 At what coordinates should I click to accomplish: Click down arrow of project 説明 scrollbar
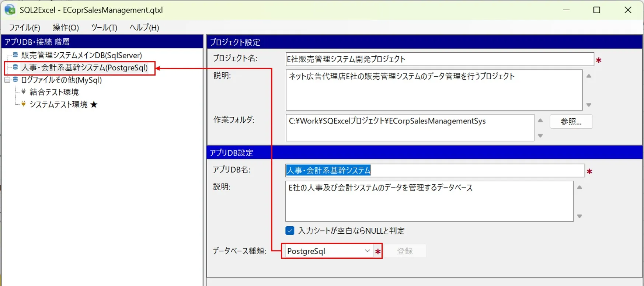[589, 105]
